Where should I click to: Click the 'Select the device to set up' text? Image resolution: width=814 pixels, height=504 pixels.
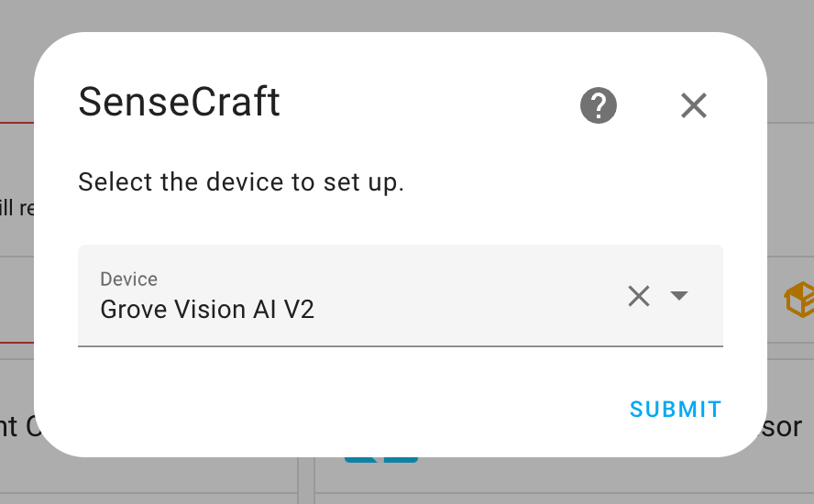click(x=241, y=182)
